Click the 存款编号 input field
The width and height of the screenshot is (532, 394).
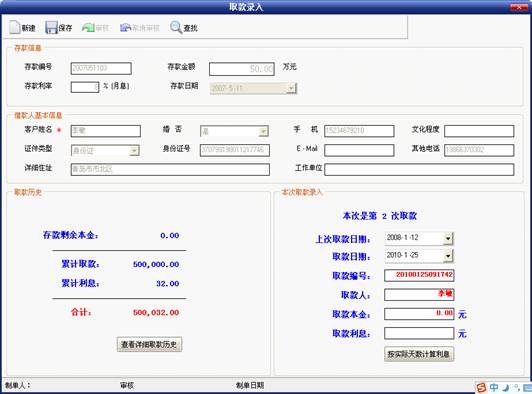click(101, 68)
